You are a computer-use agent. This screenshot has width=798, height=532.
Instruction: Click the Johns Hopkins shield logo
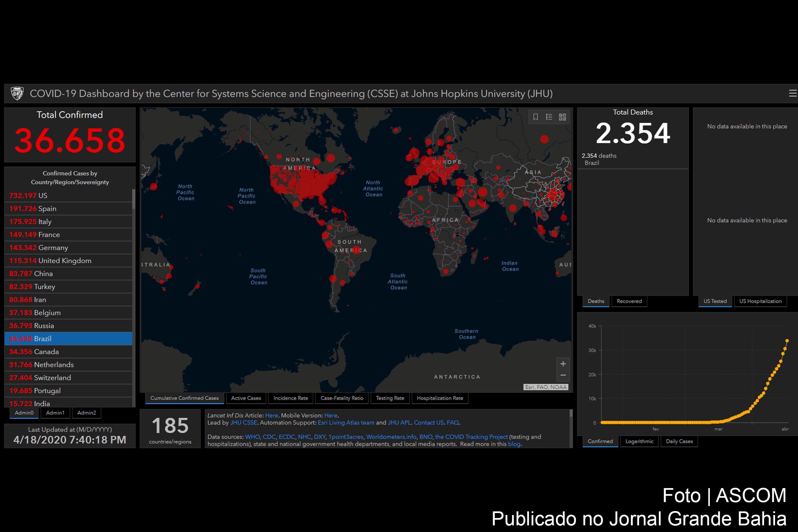coord(17,93)
